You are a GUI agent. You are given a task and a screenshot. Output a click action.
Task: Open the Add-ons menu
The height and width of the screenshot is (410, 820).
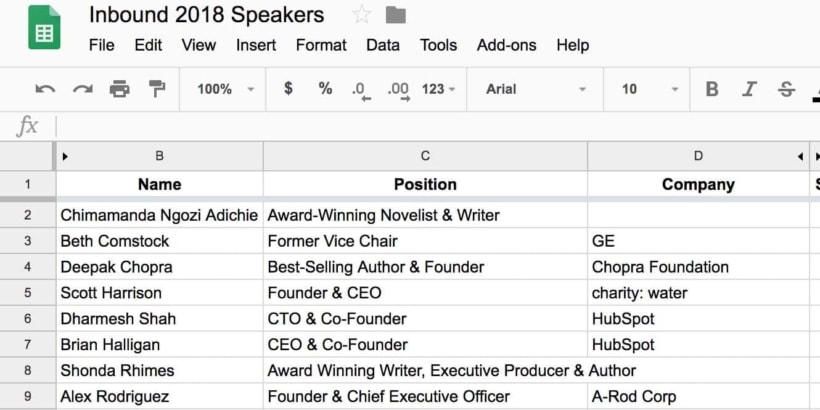506,45
